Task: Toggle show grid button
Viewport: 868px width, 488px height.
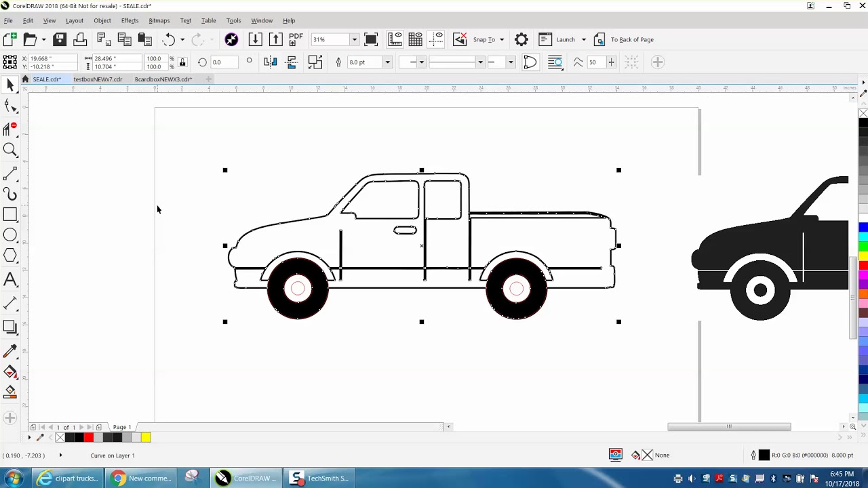Action: tap(416, 39)
